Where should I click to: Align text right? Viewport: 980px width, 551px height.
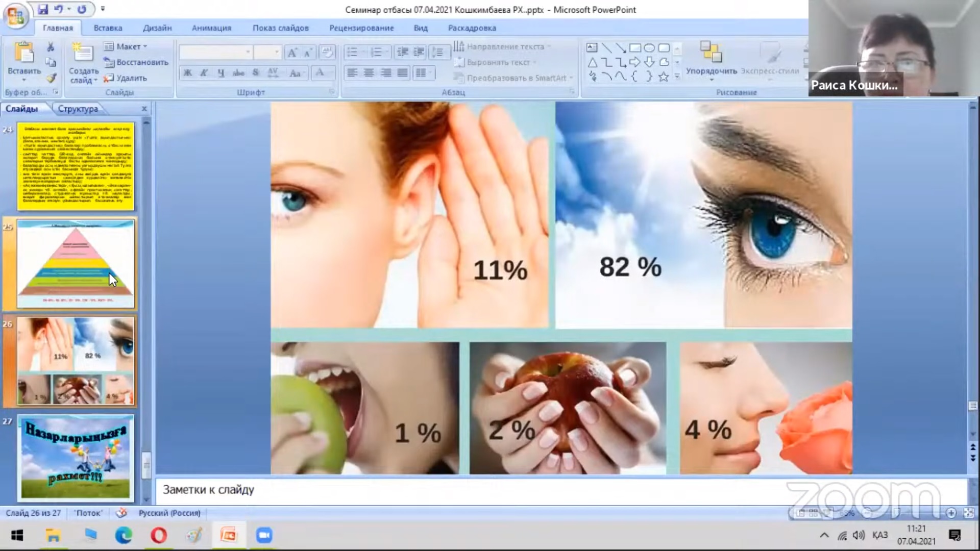386,73
